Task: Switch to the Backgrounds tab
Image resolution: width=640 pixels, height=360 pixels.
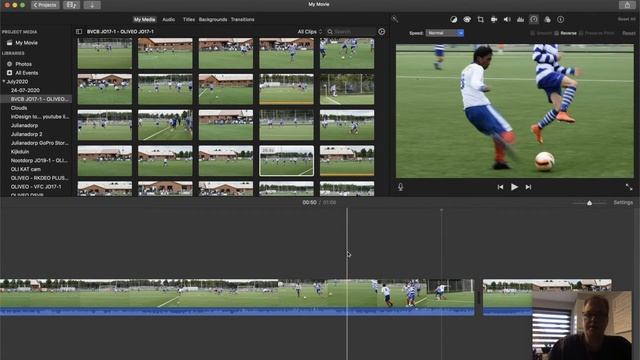Action: click(213, 19)
